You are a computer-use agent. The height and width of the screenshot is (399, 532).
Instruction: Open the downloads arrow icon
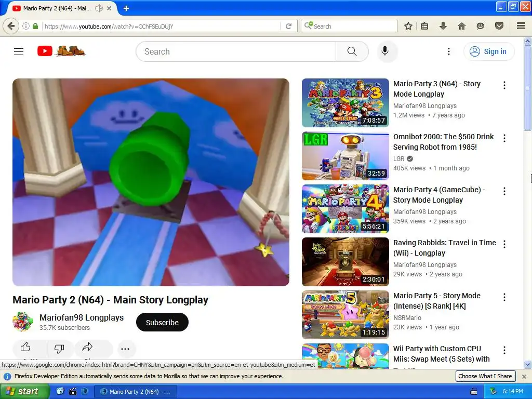click(x=443, y=26)
